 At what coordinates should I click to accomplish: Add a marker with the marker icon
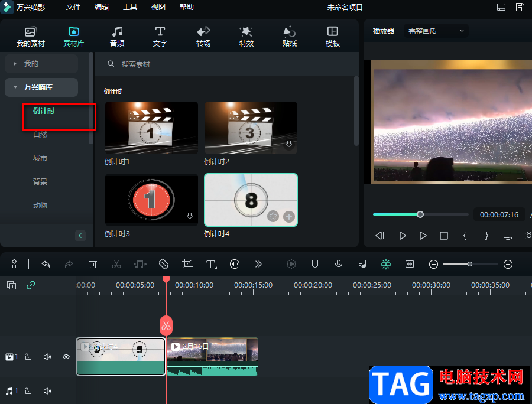315,264
